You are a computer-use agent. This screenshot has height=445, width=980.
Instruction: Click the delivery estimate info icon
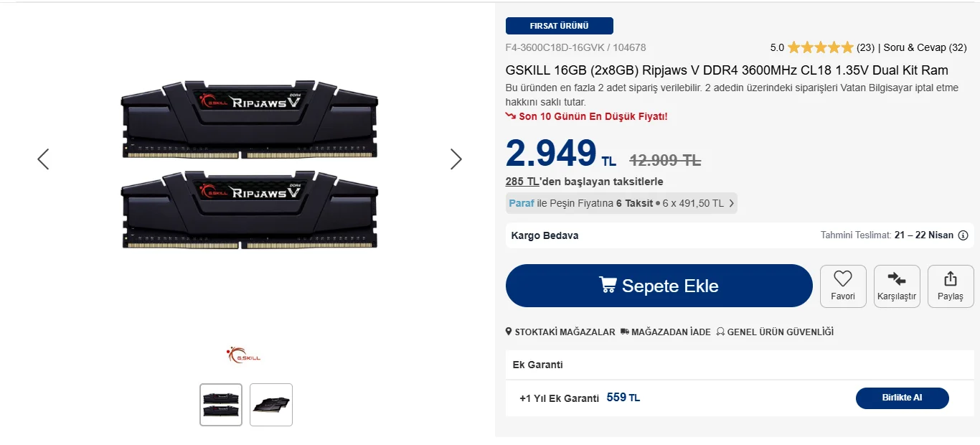[963, 235]
